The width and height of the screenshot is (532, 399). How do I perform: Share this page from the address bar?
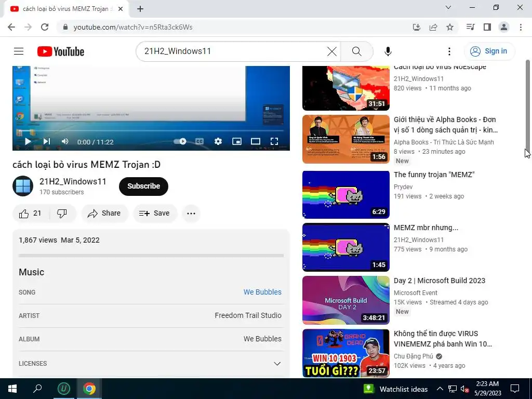[x=433, y=27]
